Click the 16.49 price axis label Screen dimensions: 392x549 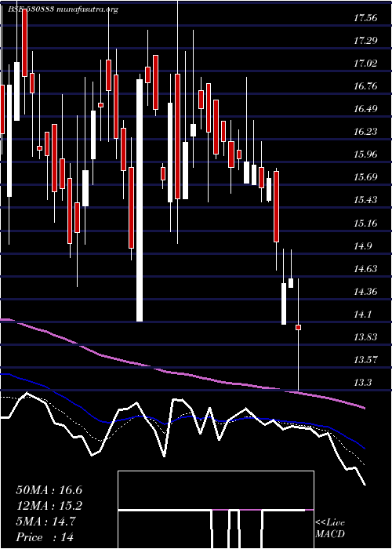pos(365,109)
